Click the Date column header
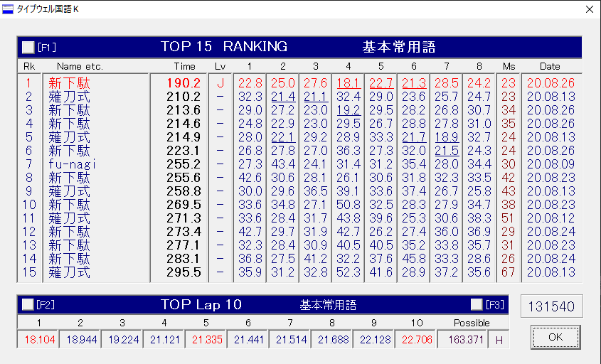This screenshot has width=601, height=364. click(x=550, y=66)
